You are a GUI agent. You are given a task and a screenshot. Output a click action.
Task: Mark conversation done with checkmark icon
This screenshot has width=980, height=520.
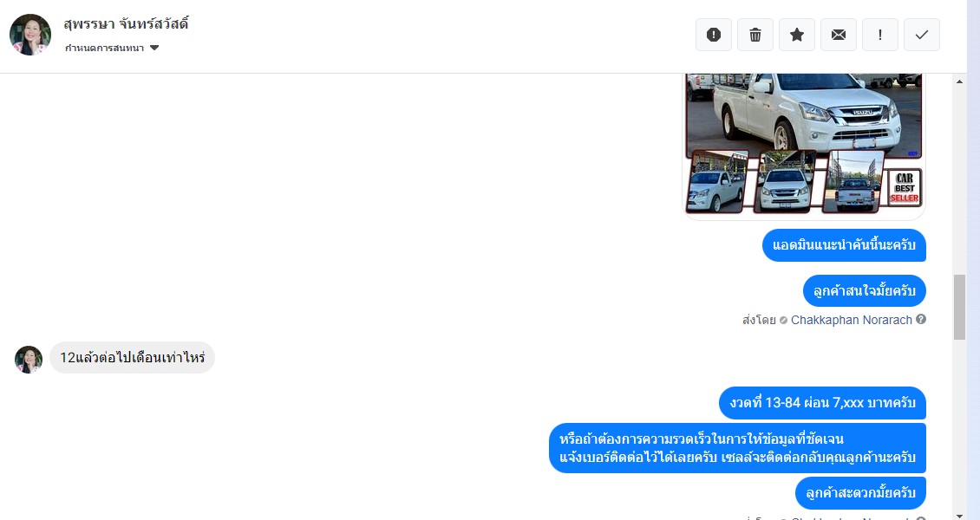[x=922, y=35]
